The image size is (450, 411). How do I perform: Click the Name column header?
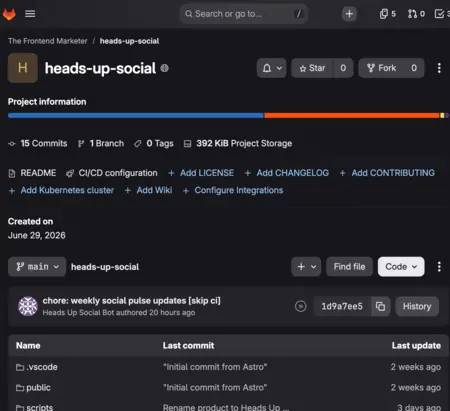[x=28, y=346]
